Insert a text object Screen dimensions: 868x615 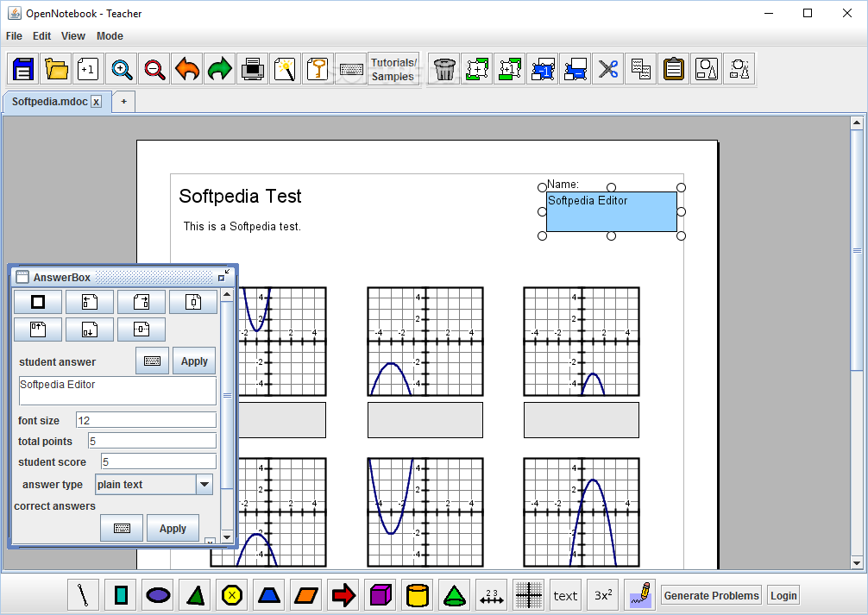click(565, 595)
